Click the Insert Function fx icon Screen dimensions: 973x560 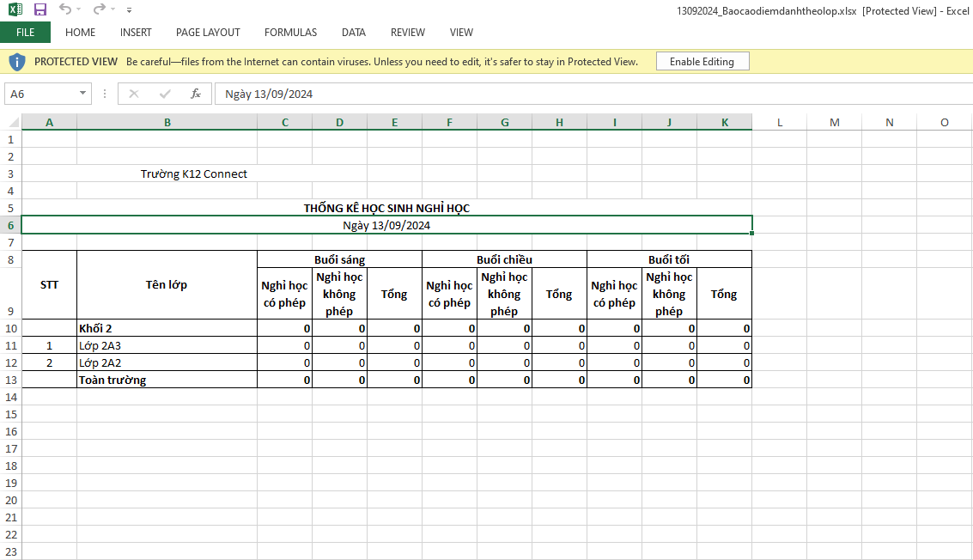coord(196,94)
